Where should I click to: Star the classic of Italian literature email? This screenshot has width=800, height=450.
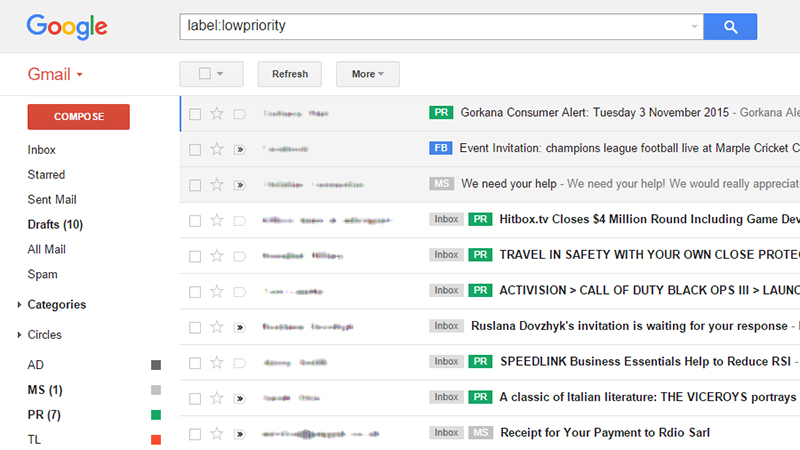[217, 398]
